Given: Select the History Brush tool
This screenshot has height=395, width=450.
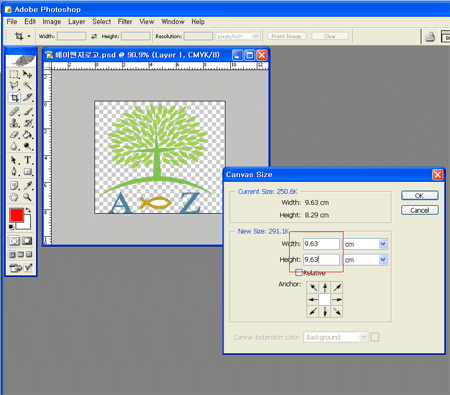Looking at the screenshot, I should (x=28, y=123).
